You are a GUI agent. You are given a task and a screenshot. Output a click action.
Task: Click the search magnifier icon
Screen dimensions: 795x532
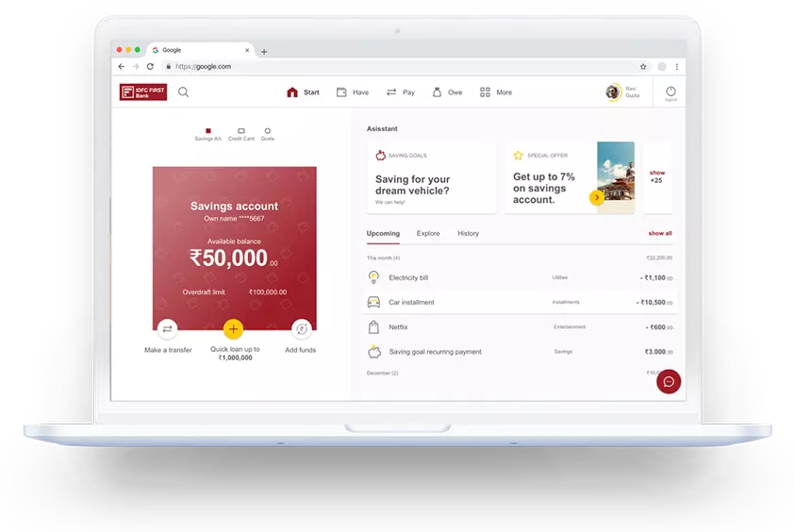point(183,91)
